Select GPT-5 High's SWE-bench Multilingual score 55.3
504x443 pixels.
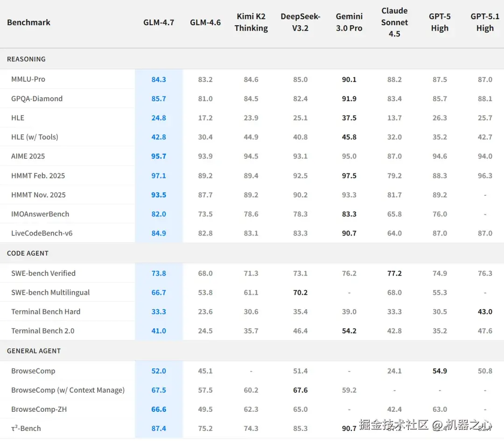(440, 293)
